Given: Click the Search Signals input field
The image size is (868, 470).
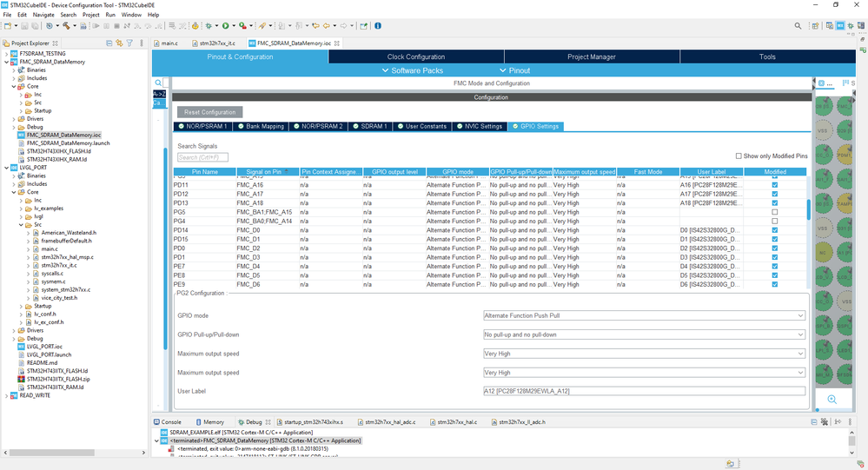Looking at the screenshot, I should click(202, 157).
